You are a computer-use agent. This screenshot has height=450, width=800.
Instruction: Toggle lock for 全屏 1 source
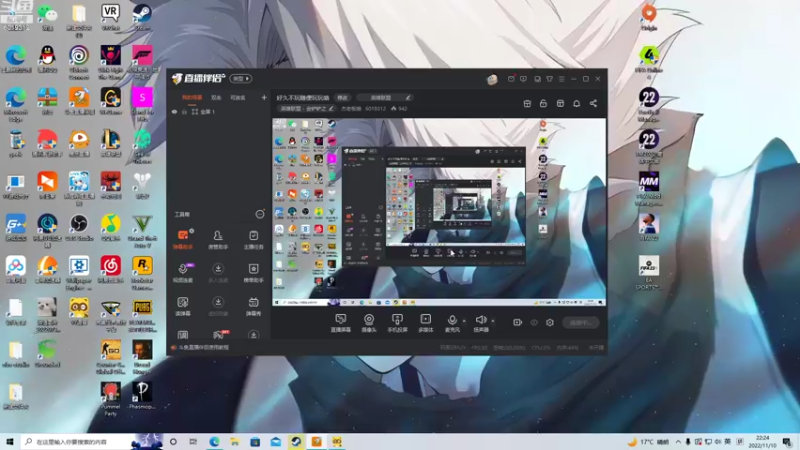click(184, 112)
